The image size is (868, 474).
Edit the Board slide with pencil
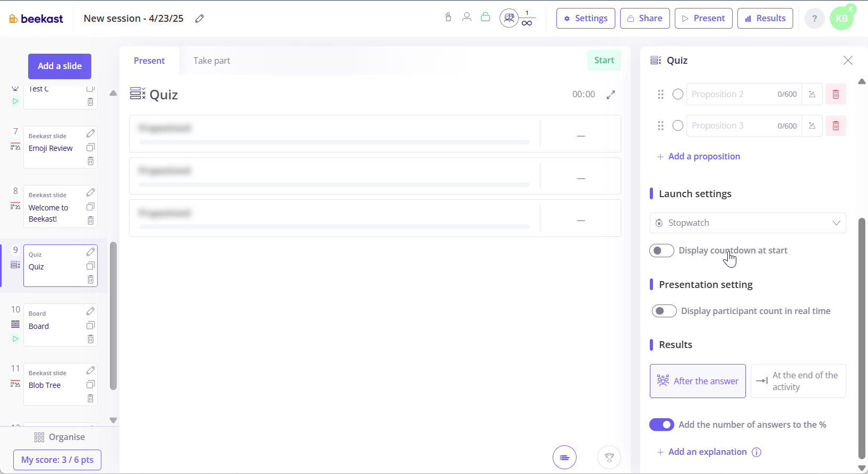[91, 311]
